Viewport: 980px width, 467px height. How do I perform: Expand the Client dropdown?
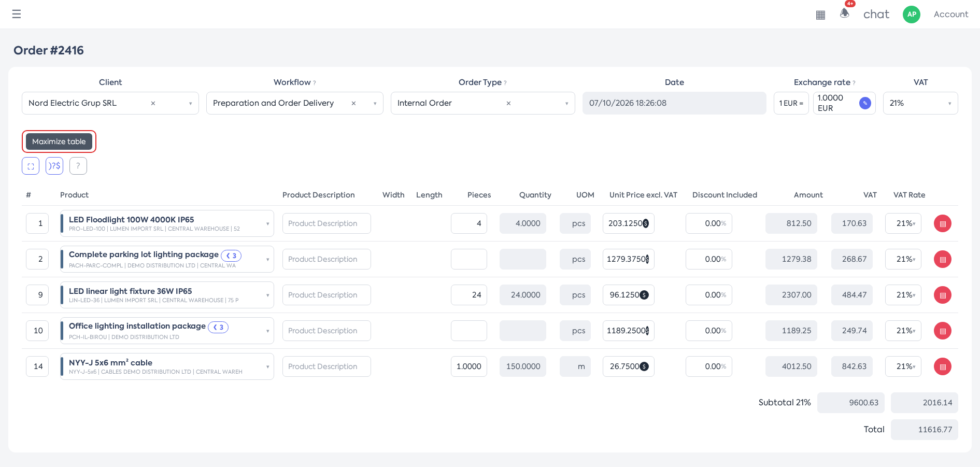pyautogui.click(x=190, y=104)
